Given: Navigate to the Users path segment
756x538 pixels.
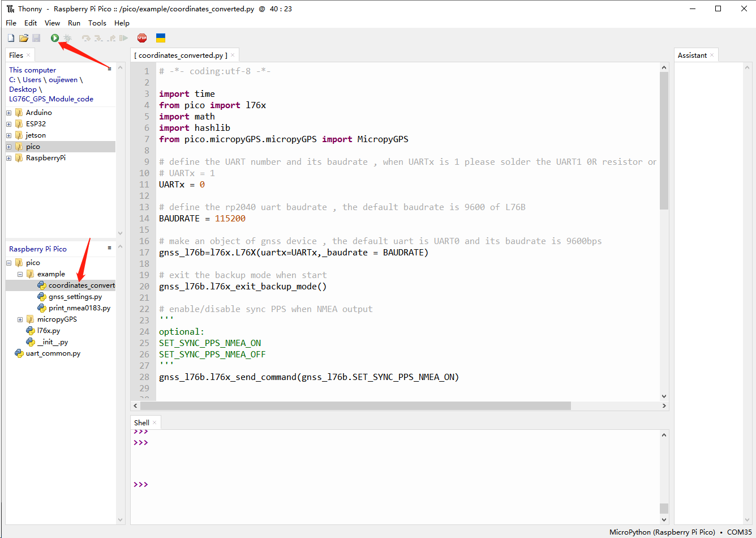Looking at the screenshot, I should [x=32, y=80].
